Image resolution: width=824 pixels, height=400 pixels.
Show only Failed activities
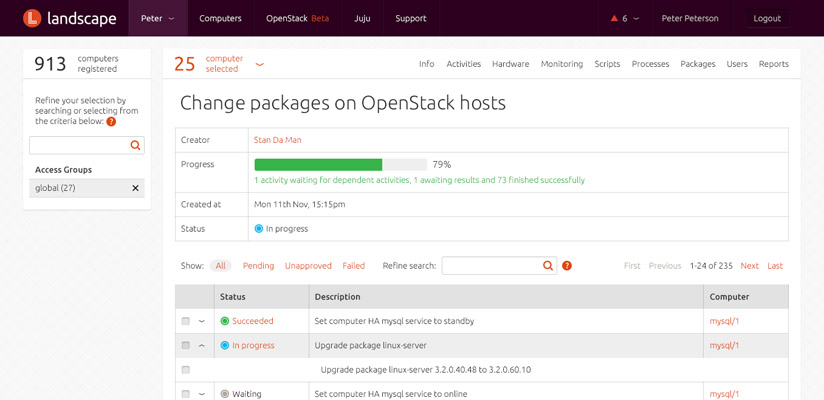(354, 265)
